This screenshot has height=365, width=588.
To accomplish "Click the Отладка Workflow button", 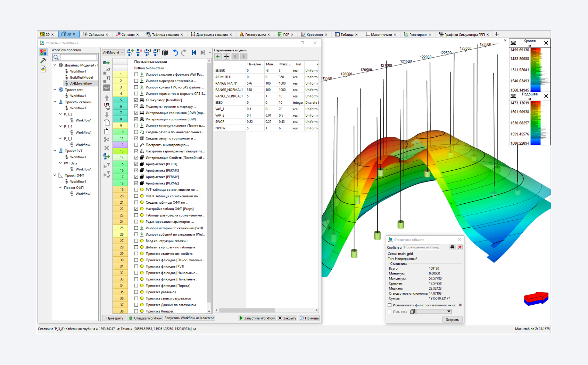I will coord(145,318).
